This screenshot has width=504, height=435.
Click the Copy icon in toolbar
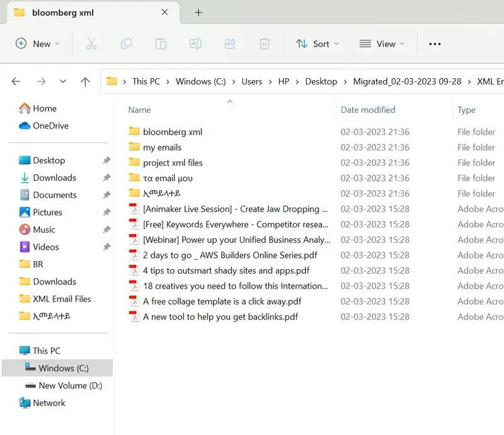(126, 43)
